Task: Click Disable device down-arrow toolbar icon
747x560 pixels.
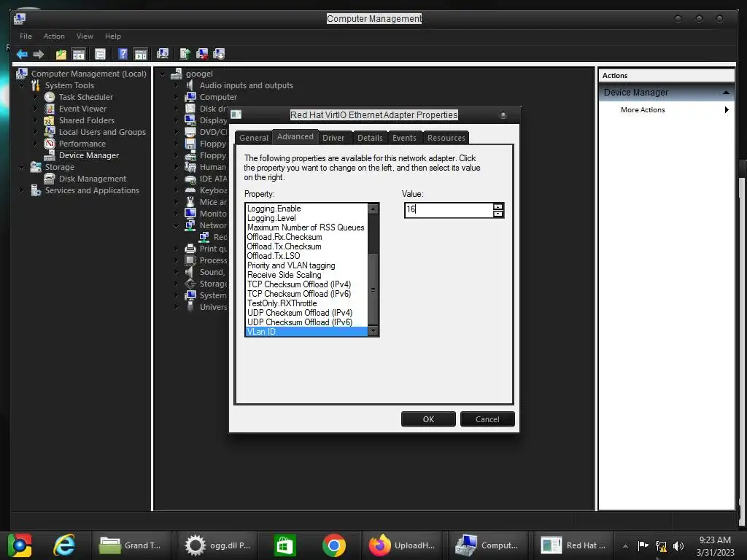Action: pyautogui.click(x=219, y=54)
